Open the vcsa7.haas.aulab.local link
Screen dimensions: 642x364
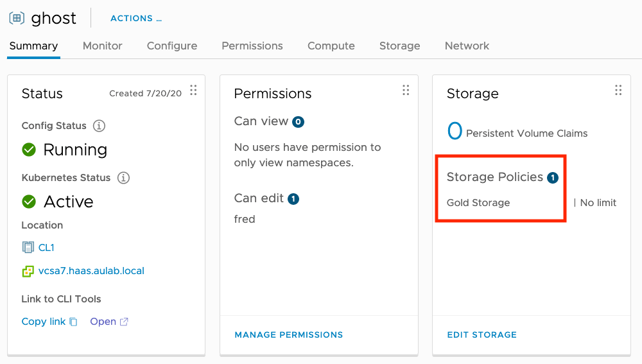point(91,271)
